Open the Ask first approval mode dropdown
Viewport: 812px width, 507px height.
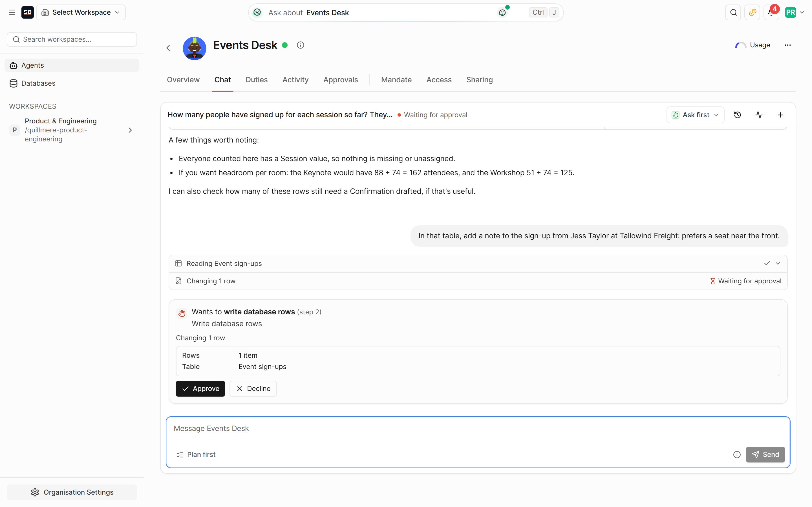coord(695,115)
